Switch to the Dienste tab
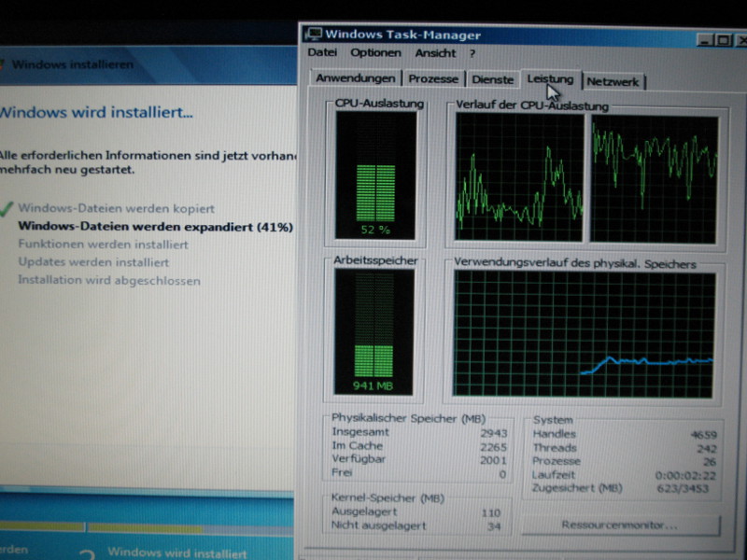The height and width of the screenshot is (560, 747). pos(493,79)
